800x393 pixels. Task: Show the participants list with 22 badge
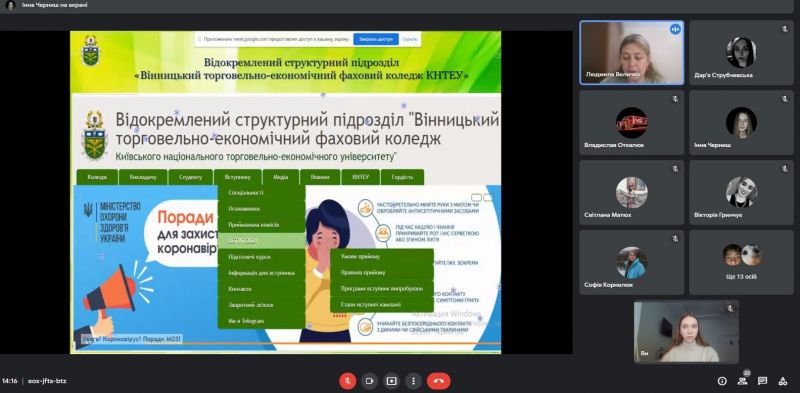tap(742, 380)
